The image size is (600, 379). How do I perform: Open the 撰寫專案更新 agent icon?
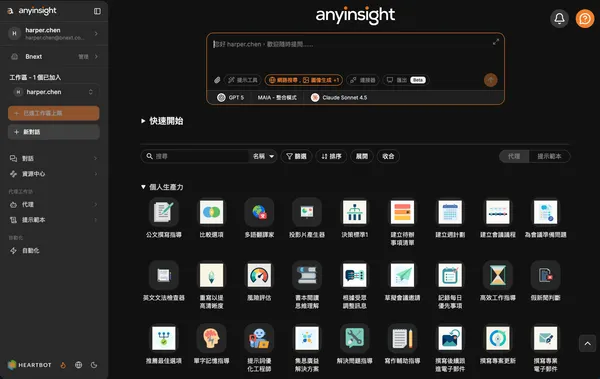tap(498, 338)
